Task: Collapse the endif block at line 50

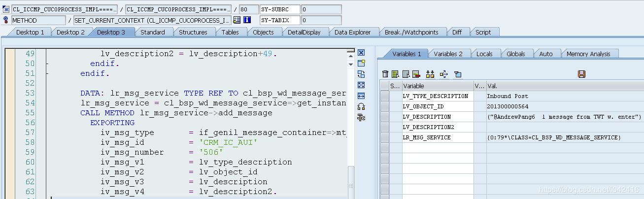Action: click(47, 64)
